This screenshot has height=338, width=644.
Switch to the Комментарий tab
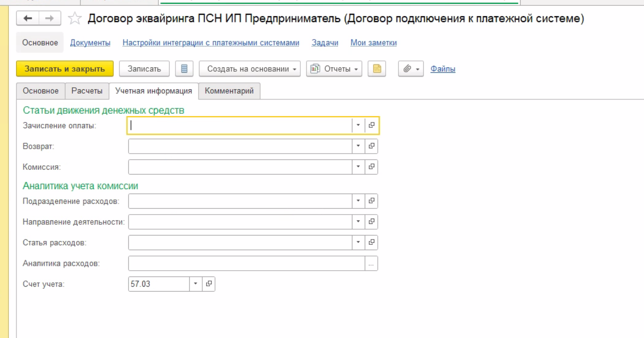coord(229,91)
